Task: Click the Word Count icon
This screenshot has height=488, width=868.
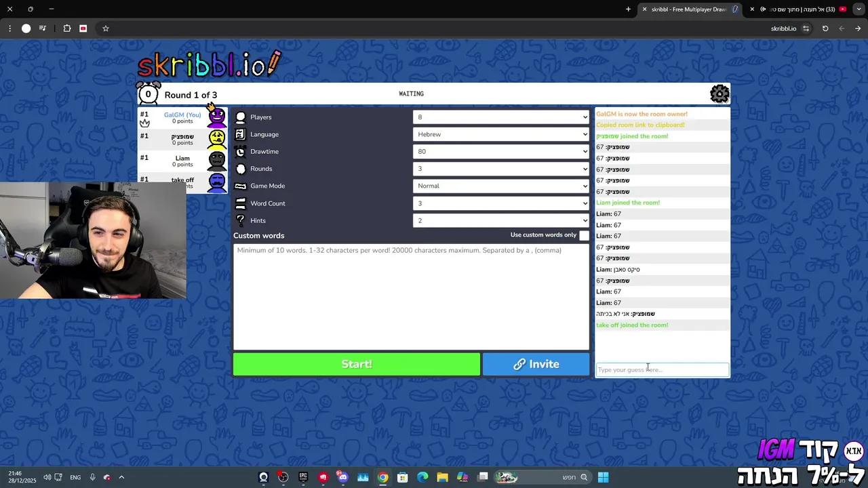Action: [240, 203]
